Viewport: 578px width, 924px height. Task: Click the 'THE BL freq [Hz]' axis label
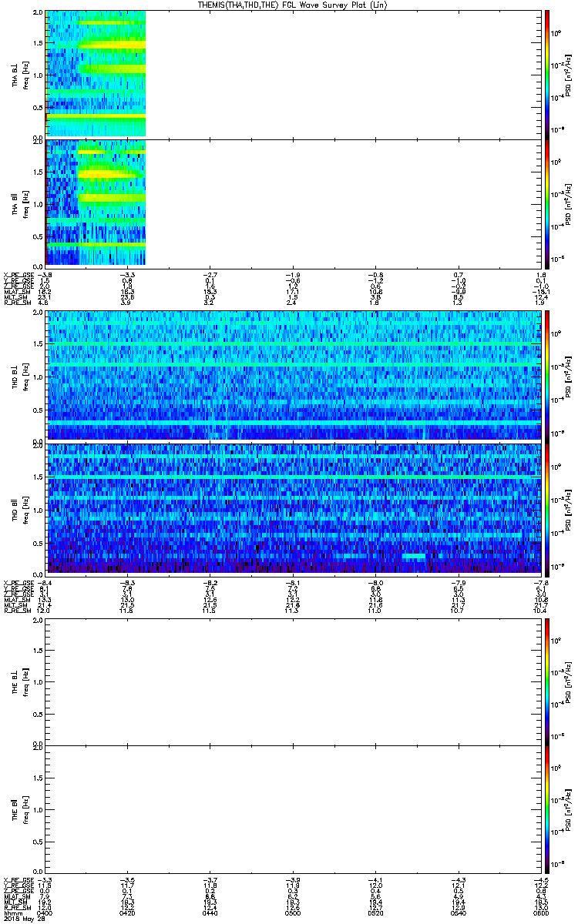(x=20, y=682)
